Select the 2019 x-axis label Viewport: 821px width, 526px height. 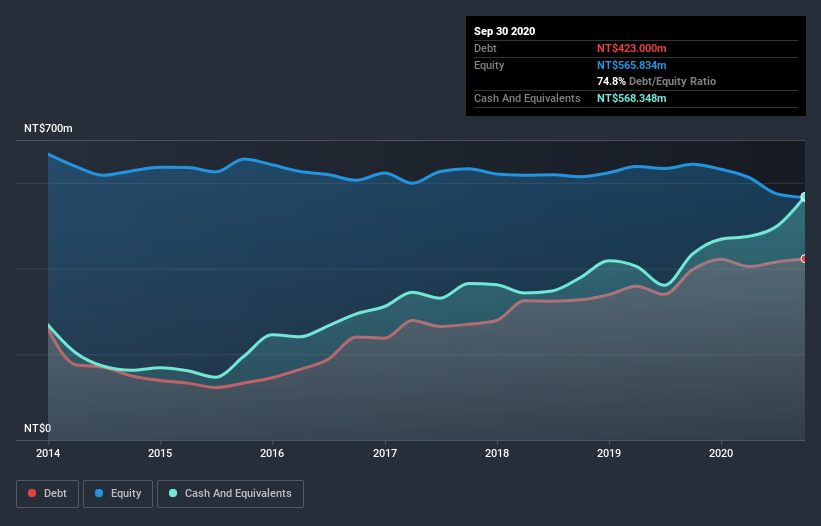[609, 453]
